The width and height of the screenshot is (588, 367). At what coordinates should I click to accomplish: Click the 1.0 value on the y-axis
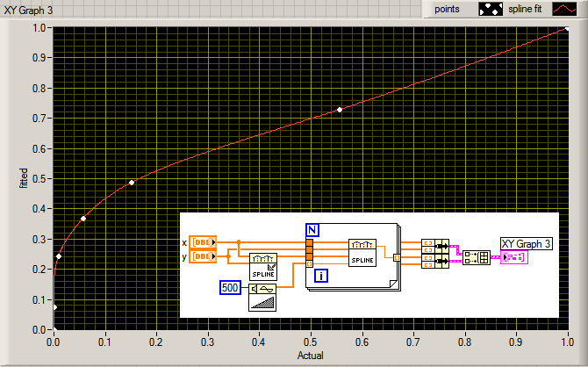[39, 28]
